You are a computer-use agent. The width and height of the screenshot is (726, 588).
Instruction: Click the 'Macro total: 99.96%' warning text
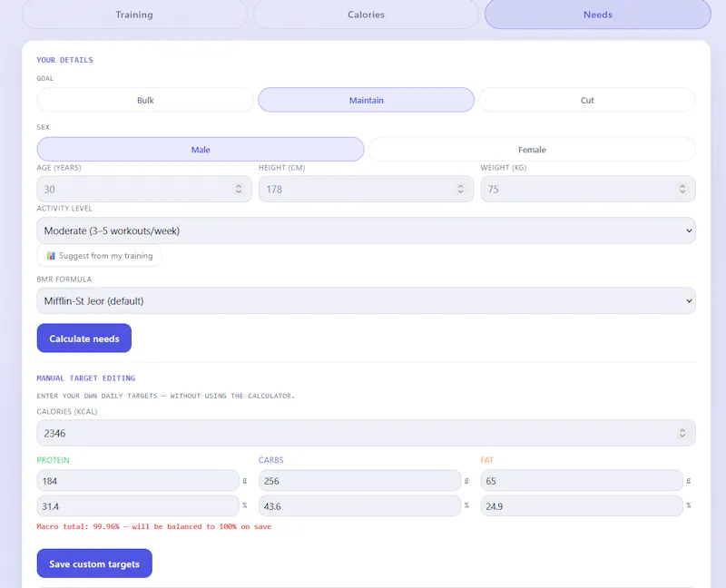pos(154,526)
